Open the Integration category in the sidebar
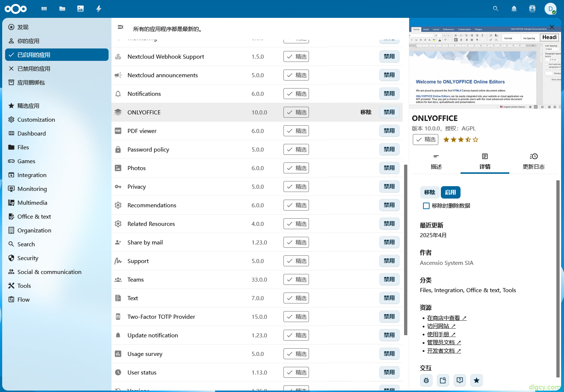Screen dimensions: 564x392 click(57, 175)
